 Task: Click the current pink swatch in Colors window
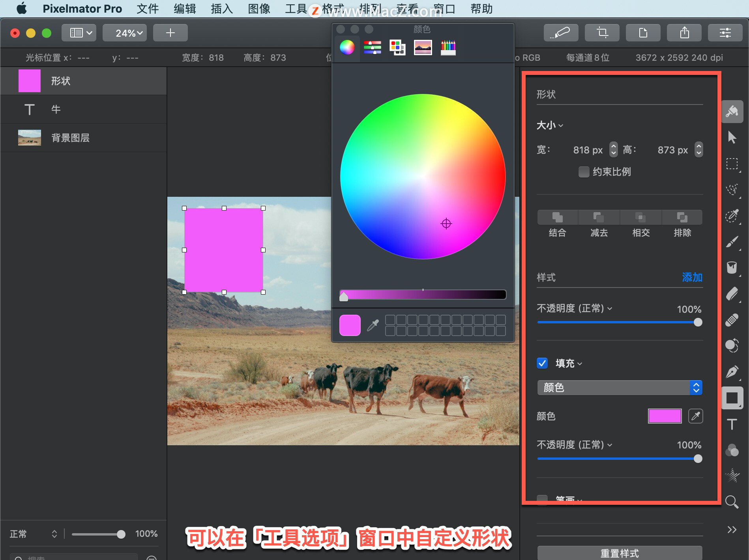(350, 325)
